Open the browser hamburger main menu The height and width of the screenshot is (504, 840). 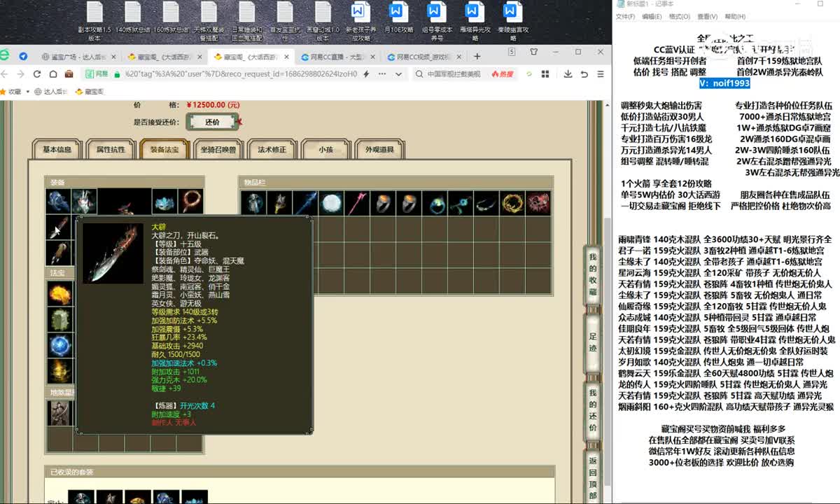tap(599, 73)
